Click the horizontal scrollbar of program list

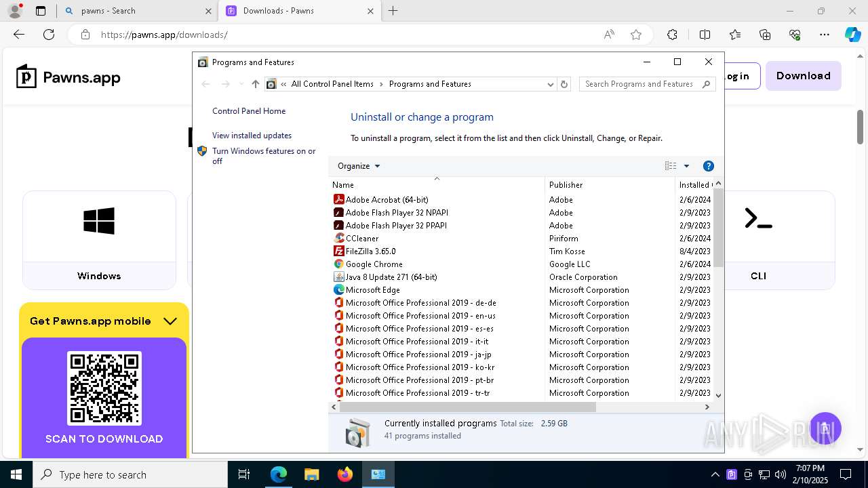click(x=467, y=407)
